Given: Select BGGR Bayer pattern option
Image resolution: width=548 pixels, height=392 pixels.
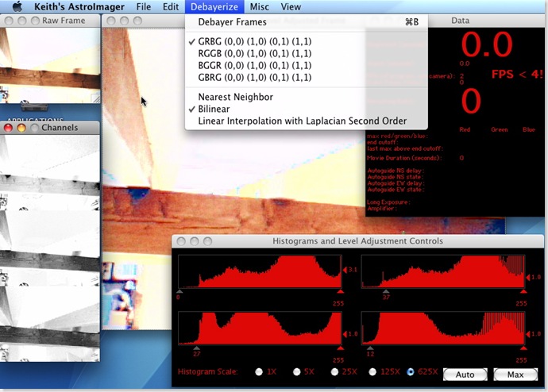Looking at the screenshot, I should pos(306,65).
